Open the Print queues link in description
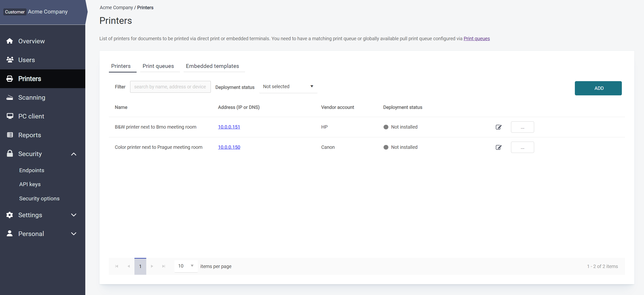Image resolution: width=644 pixels, height=295 pixels. click(x=477, y=39)
